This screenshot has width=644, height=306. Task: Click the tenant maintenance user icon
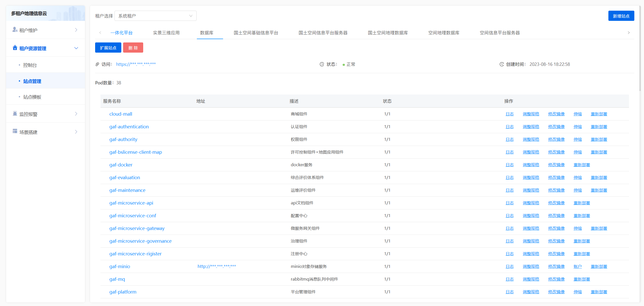(x=15, y=30)
